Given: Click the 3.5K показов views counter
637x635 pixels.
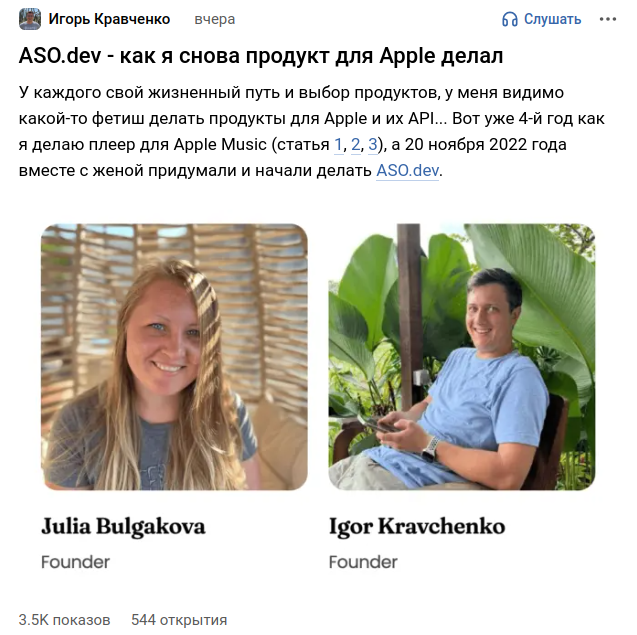Looking at the screenshot, I should pos(65,620).
